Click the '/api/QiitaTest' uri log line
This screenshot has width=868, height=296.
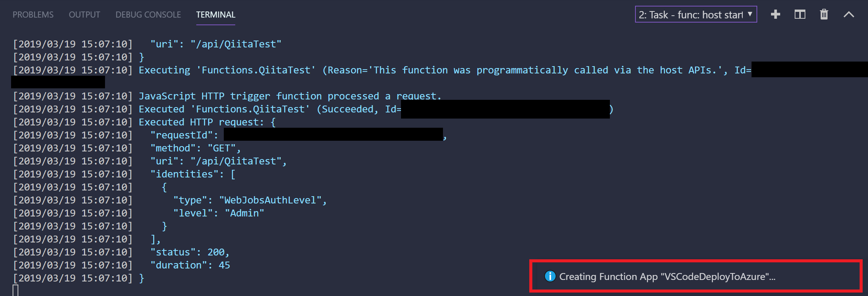pos(215,44)
